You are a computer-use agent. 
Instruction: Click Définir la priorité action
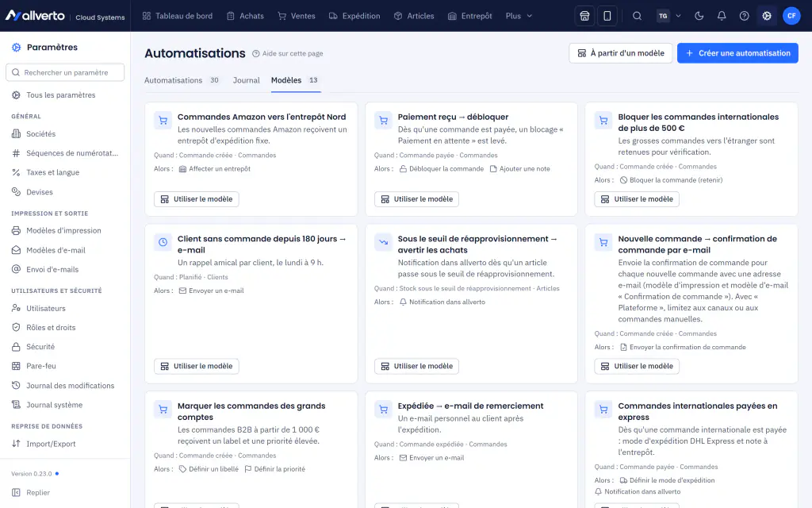tap(275, 469)
